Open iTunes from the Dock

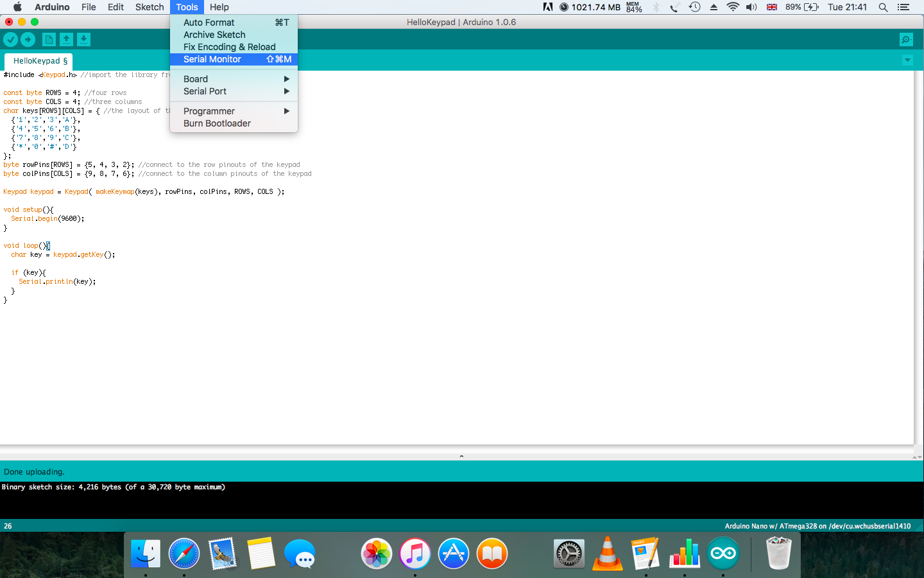click(415, 553)
